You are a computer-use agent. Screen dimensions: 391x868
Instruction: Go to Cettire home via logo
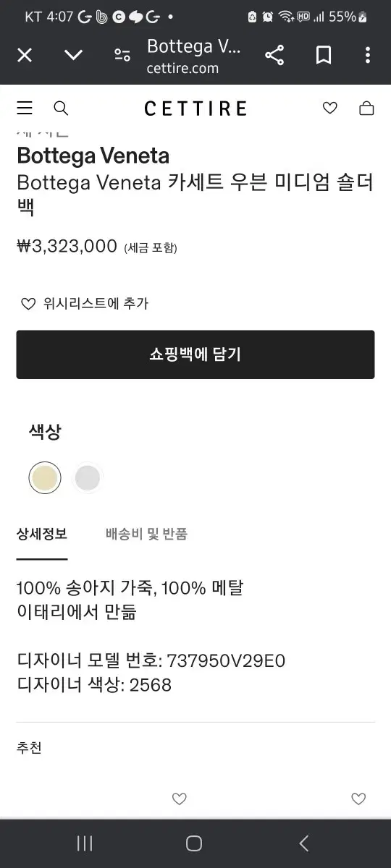pos(195,109)
